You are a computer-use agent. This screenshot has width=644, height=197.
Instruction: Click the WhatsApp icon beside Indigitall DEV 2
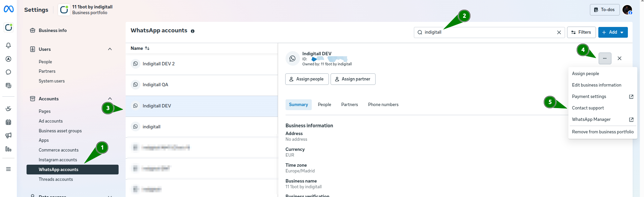135,64
